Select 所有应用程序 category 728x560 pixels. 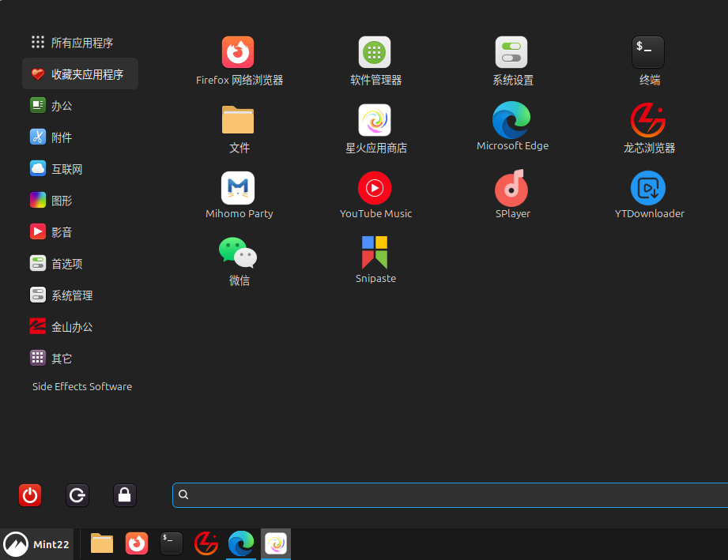(x=81, y=43)
